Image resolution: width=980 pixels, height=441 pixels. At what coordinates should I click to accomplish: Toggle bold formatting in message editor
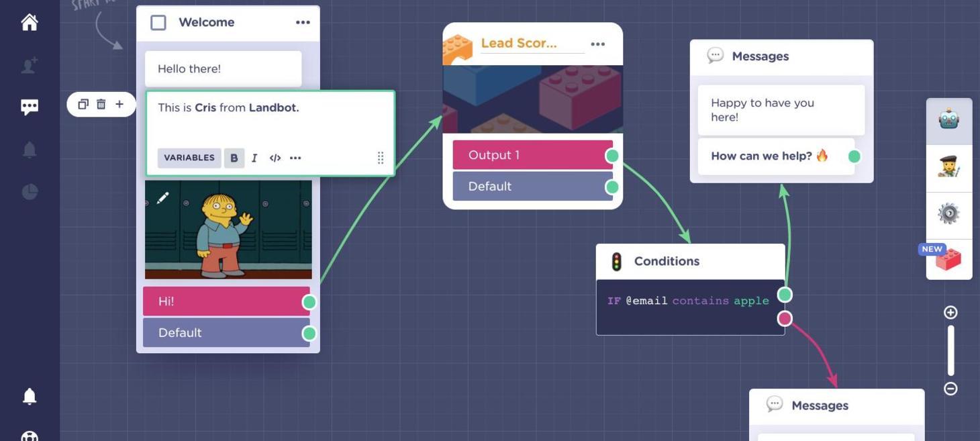(x=234, y=158)
